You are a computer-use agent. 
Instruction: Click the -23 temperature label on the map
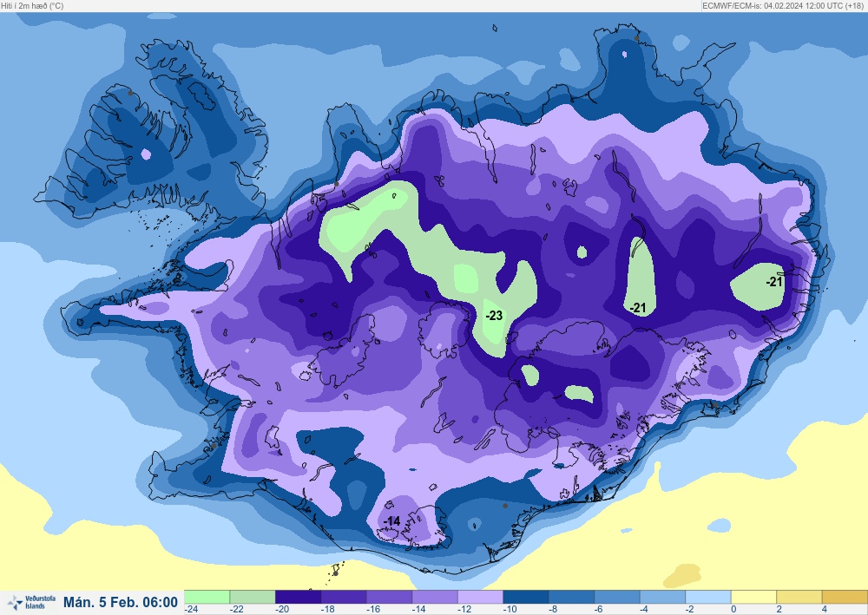click(494, 315)
